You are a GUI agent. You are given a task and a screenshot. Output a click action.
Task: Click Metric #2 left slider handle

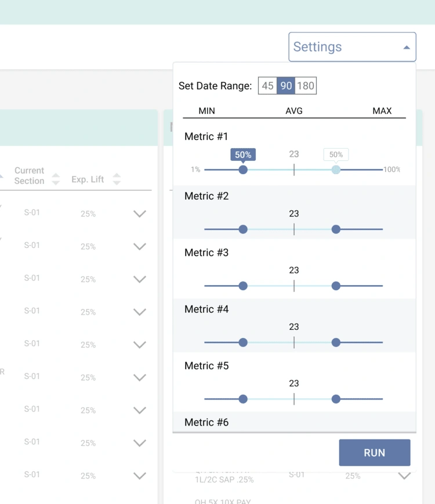pyautogui.click(x=243, y=229)
